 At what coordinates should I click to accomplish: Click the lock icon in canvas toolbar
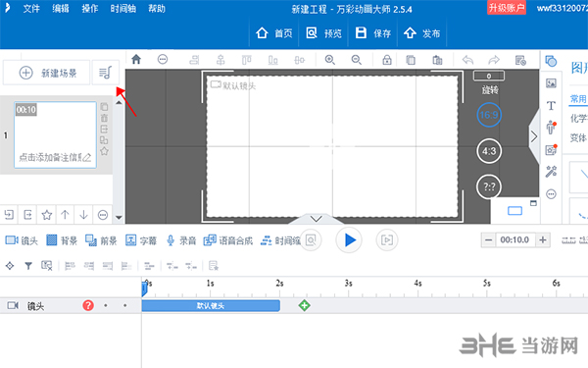click(x=387, y=60)
